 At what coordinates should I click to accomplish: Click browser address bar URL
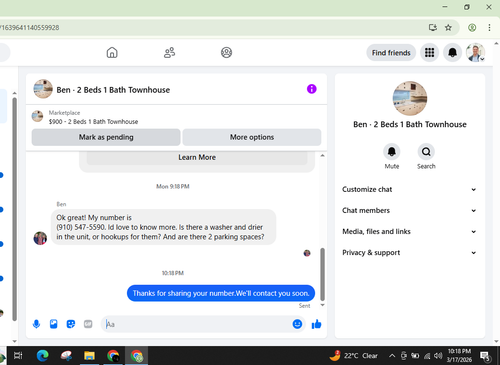tap(30, 28)
